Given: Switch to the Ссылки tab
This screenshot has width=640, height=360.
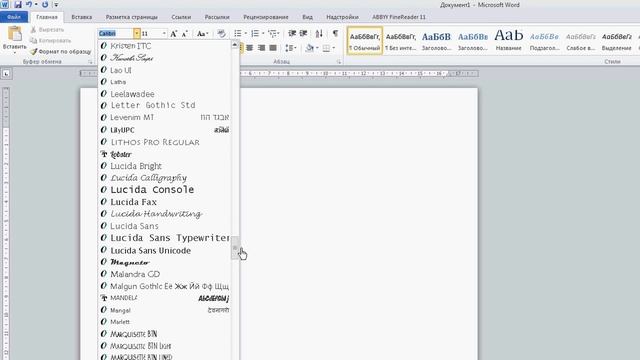Looking at the screenshot, I should tap(181, 17).
